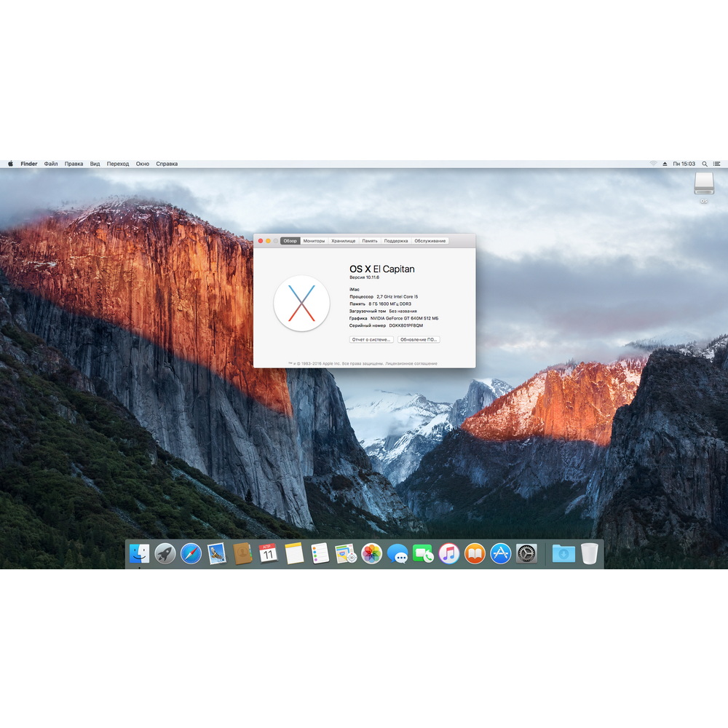Screen dimensions: 728x728
Task: Minimize the About This Mac window
Action: pyautogui.click(x=268, y=241)
